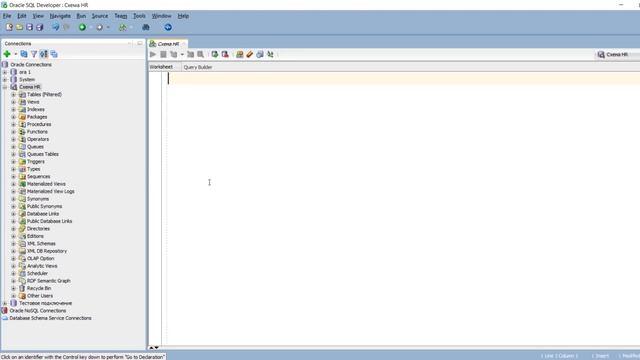Viewport: 640px width, 360px height.
Task: Click the Save All icon
Action: click(x=40, y=27)
